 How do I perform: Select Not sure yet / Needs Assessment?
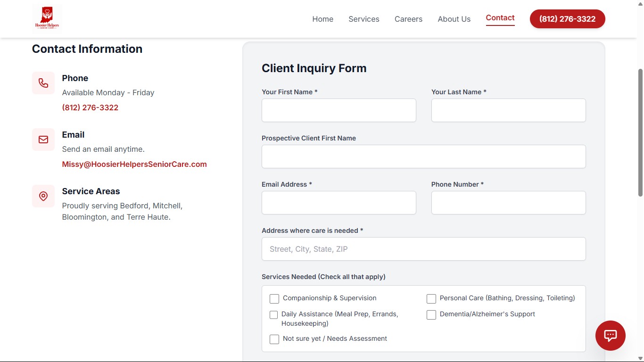click(274, 339)
